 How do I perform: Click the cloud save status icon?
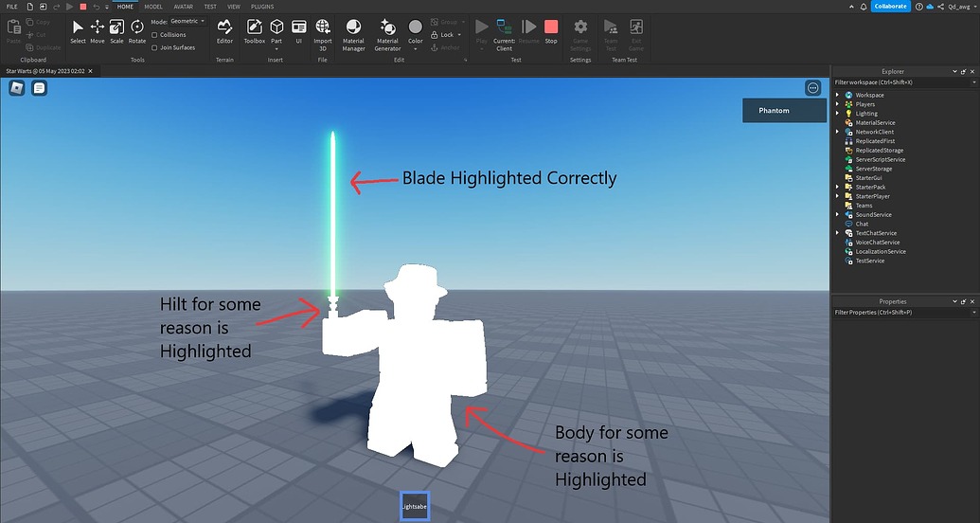[x=930, y=7]
